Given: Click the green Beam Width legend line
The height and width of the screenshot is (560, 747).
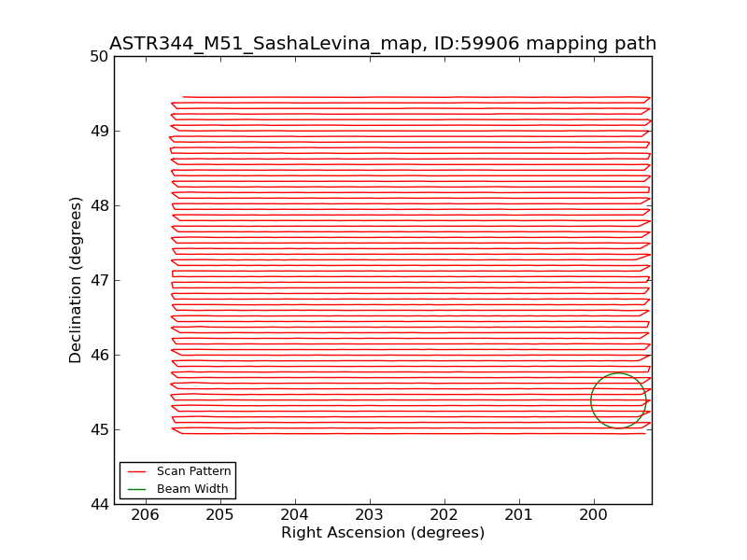Looking at the screenshot, I should (x=136, y=489).
